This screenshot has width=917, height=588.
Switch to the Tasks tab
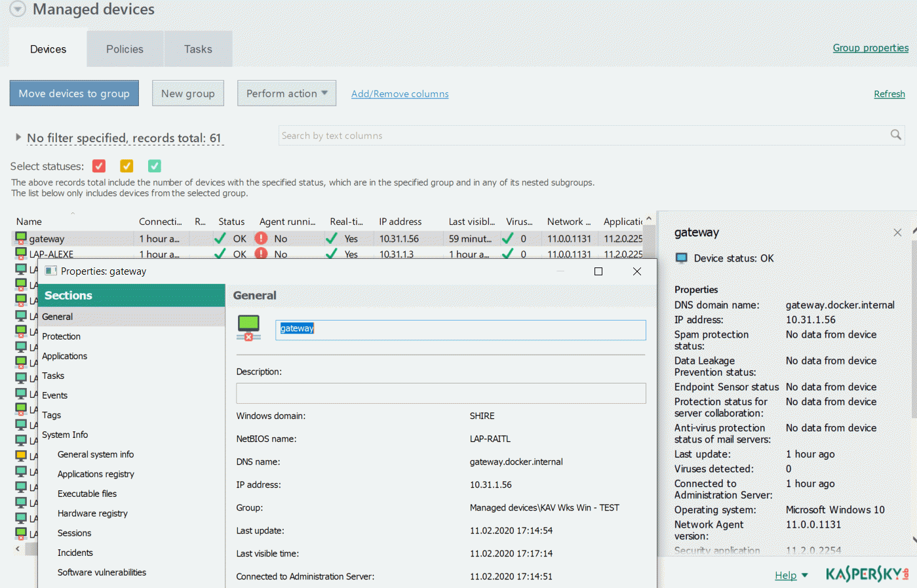click(198, 49)
